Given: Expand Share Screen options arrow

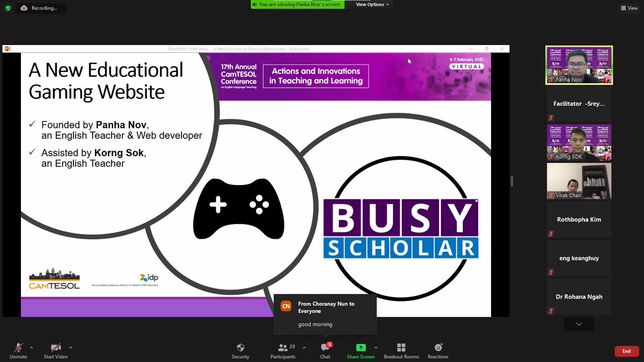Looking at the screenshot, I should (376, 348).
